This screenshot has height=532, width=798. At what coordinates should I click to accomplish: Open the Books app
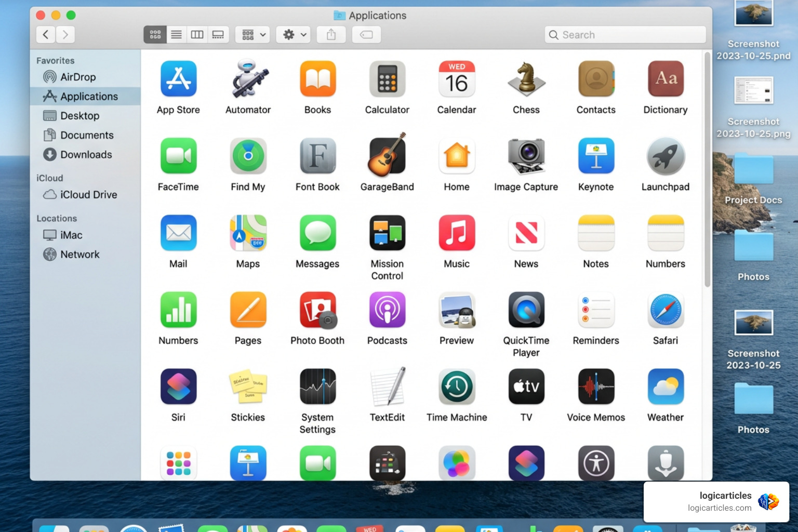point(318,79)
